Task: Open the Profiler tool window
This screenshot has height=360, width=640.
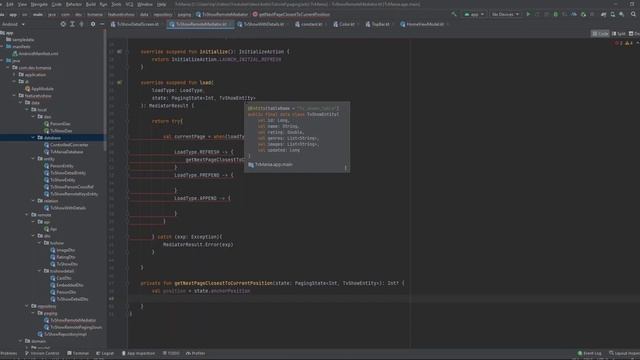Action: (196, 353)
